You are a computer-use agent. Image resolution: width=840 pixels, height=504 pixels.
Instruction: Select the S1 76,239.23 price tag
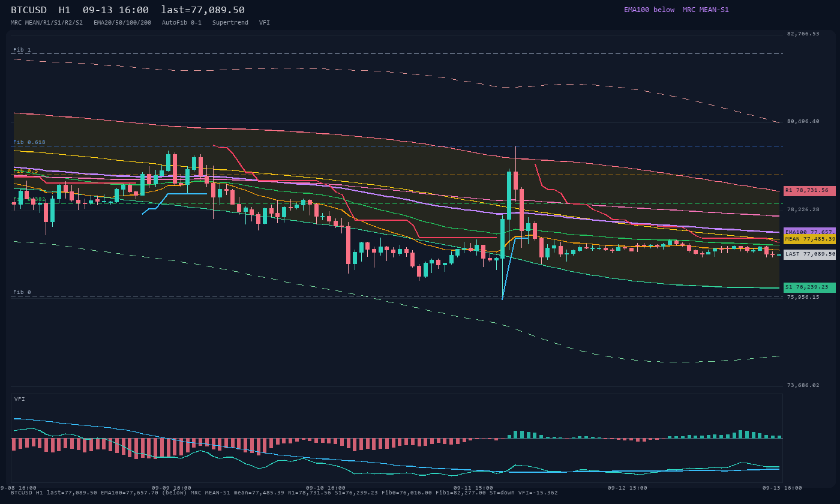pos(809,287)
